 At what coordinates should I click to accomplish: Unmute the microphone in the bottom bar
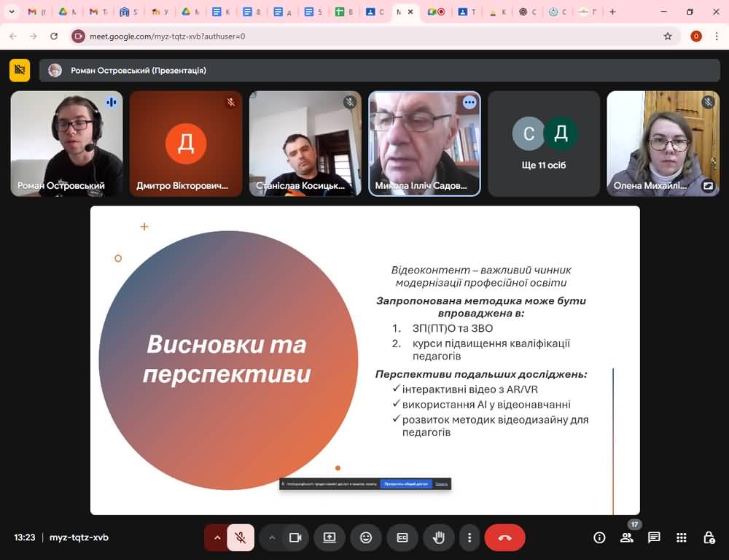click(x=240, y=537)
